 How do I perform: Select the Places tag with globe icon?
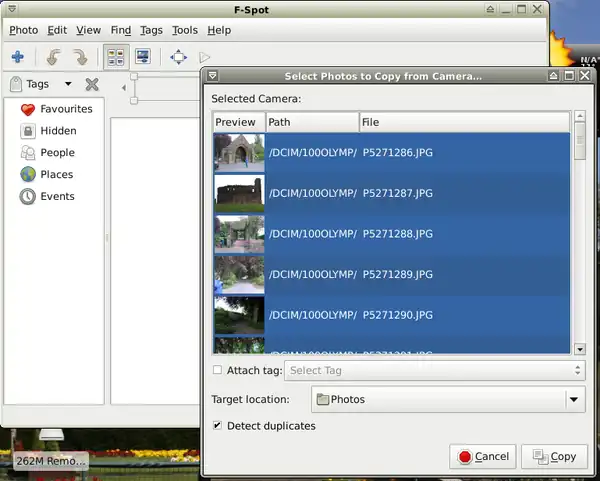click(56, 175)
